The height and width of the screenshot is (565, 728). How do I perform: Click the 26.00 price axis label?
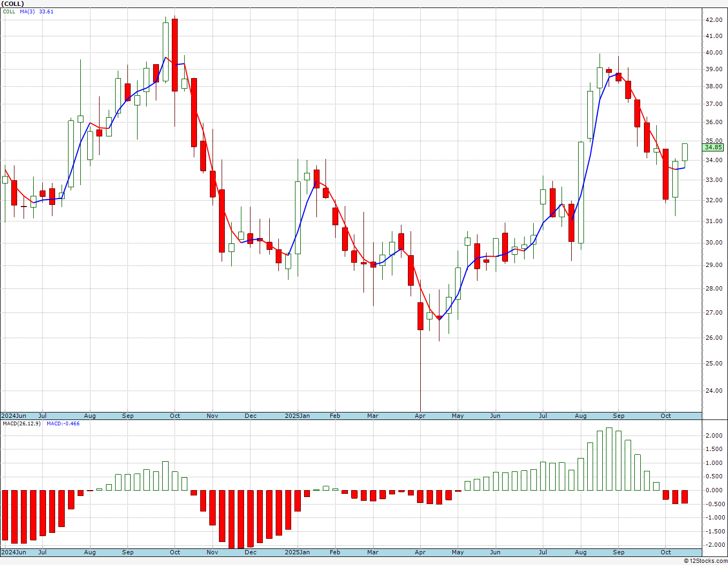click(x=714, y=338)
